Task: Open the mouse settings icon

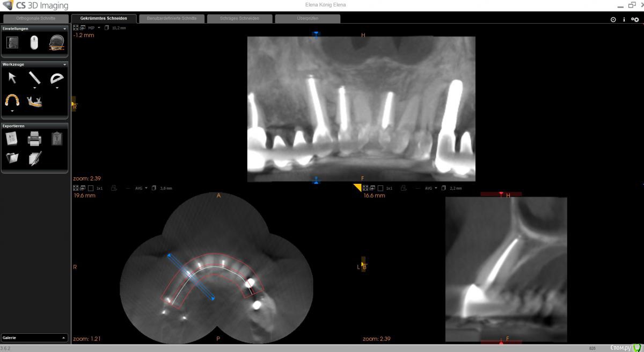Action: [34, 42]
